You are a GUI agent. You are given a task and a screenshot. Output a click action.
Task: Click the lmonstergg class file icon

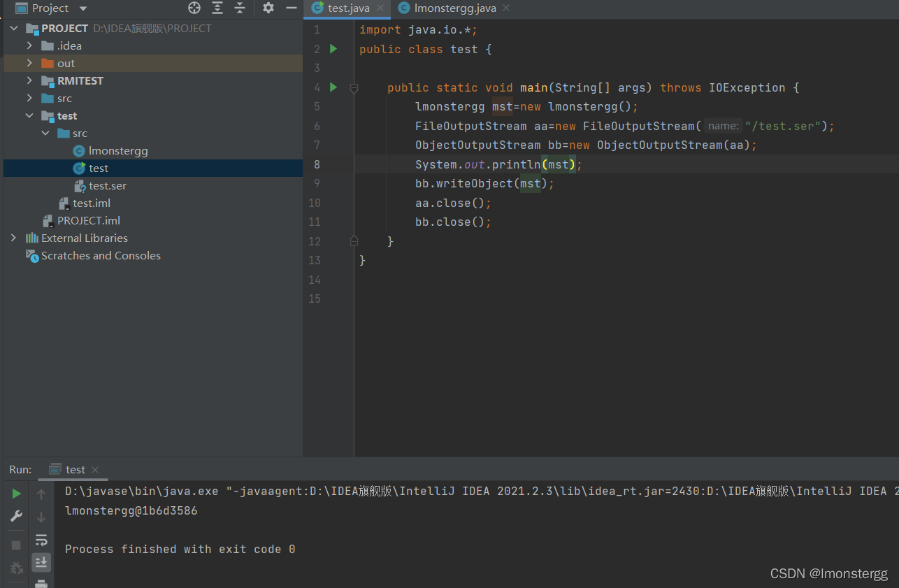pyautogui.click(x=80, y=150)
